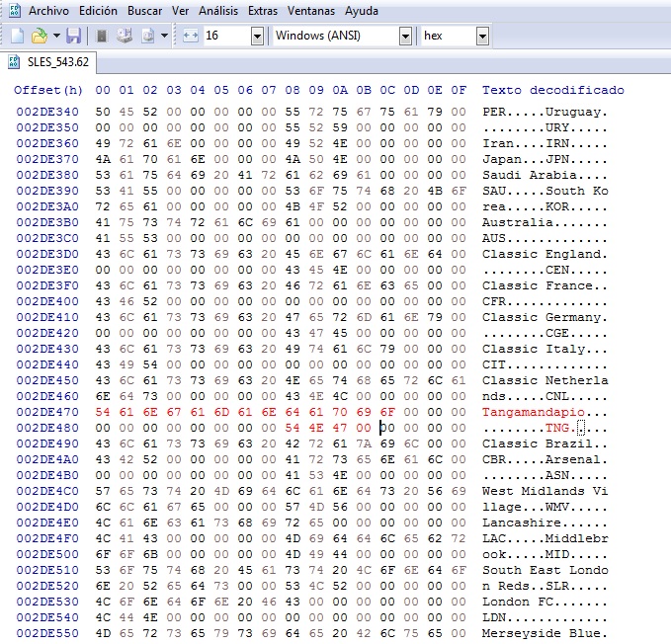This screenshot has width=671, height=644.
Task: Click decoded text Classic France..
Action: [x=537, y=285]
